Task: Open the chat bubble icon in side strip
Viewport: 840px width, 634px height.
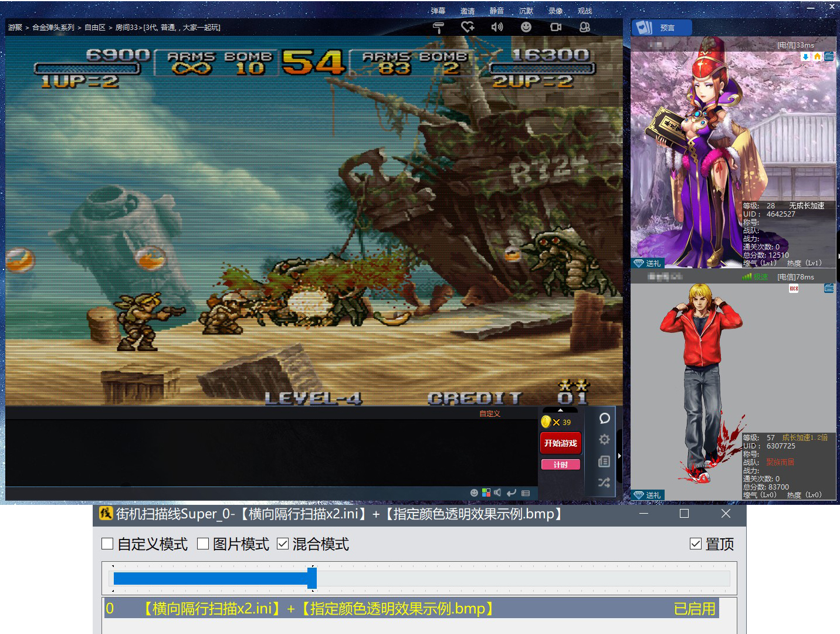Action: coord(604,418)
